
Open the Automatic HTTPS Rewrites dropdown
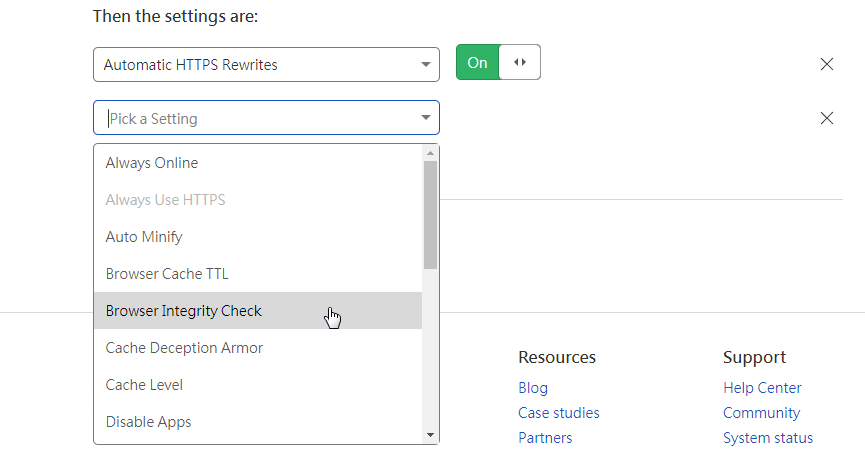pyautogui.click(x=266, y=65)
